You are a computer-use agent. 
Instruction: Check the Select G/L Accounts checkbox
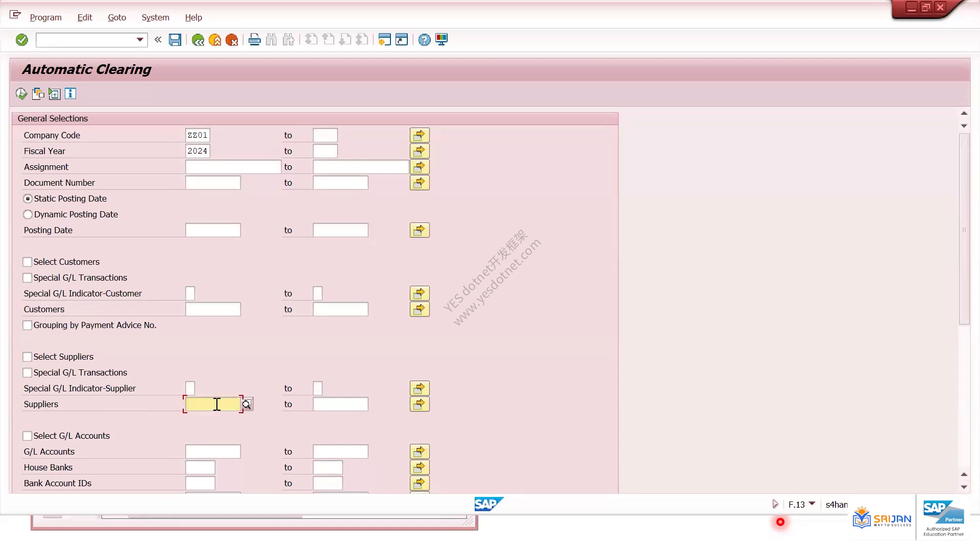point(28,436)
